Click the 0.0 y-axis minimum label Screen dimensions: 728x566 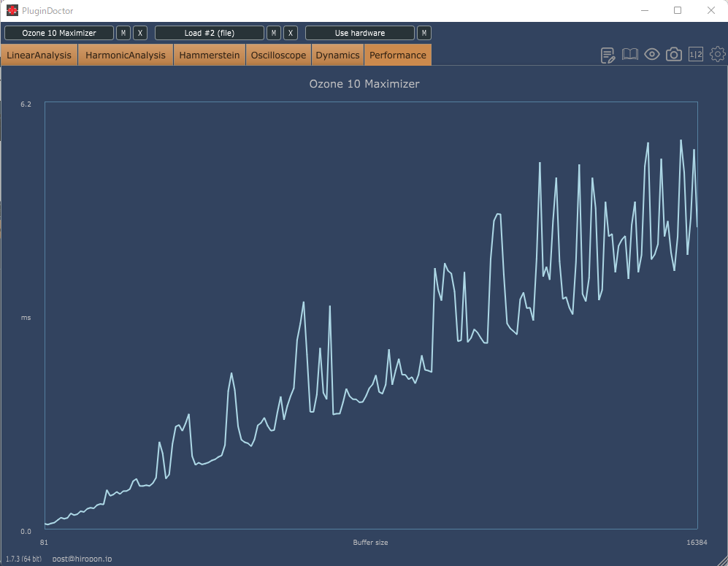(x=26, y=531)
